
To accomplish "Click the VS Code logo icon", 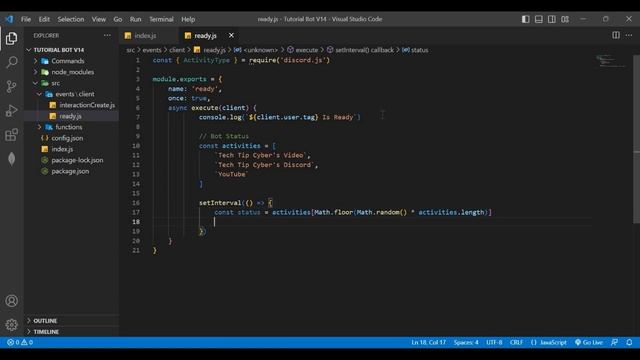I will click(x=9, y=19).
